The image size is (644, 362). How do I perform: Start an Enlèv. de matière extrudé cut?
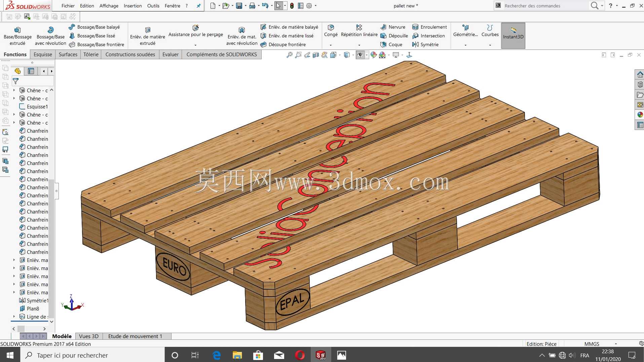[148, 36]
